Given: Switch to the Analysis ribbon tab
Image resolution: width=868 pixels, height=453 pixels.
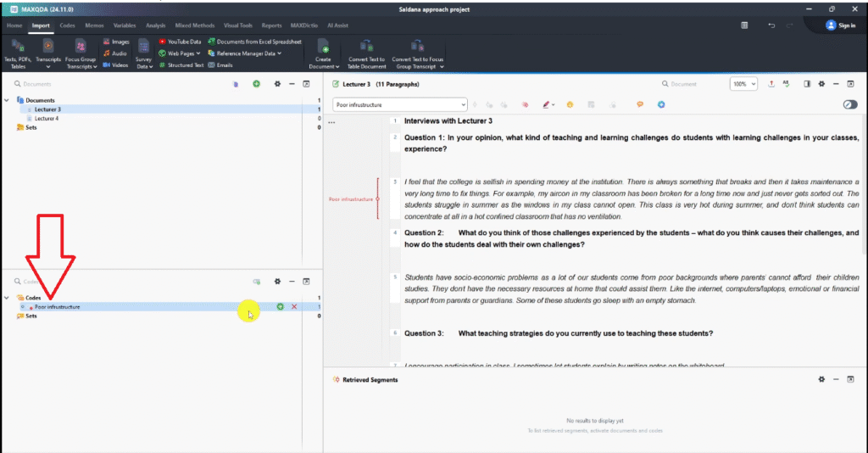Looking at the screenshot, I should coord(155,25).
